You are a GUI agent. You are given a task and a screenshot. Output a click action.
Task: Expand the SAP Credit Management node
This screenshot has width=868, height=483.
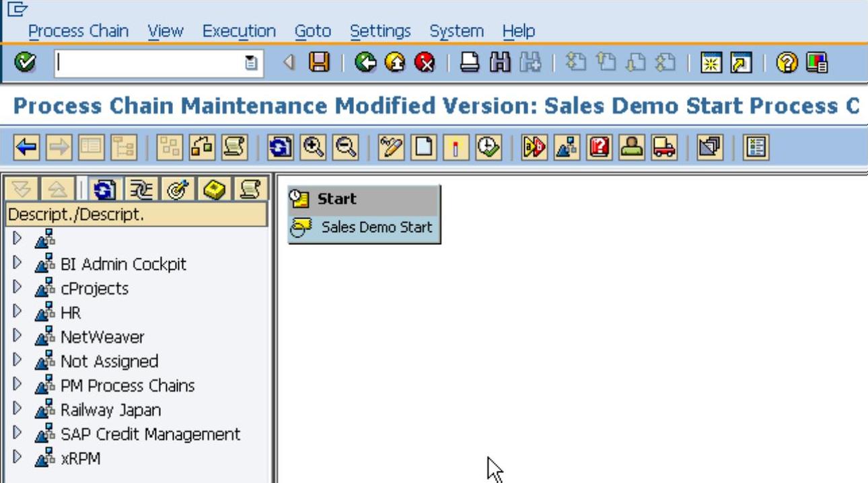(x=17, y=433)
